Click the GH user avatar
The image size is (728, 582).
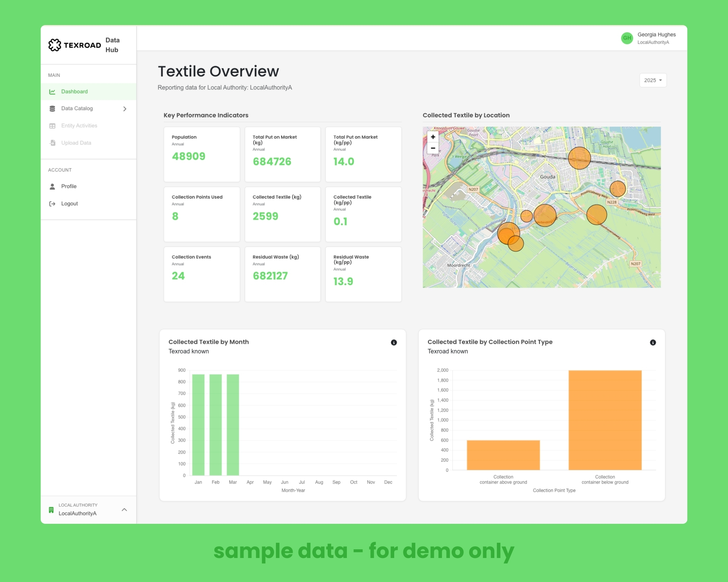(x=627, y=38)
